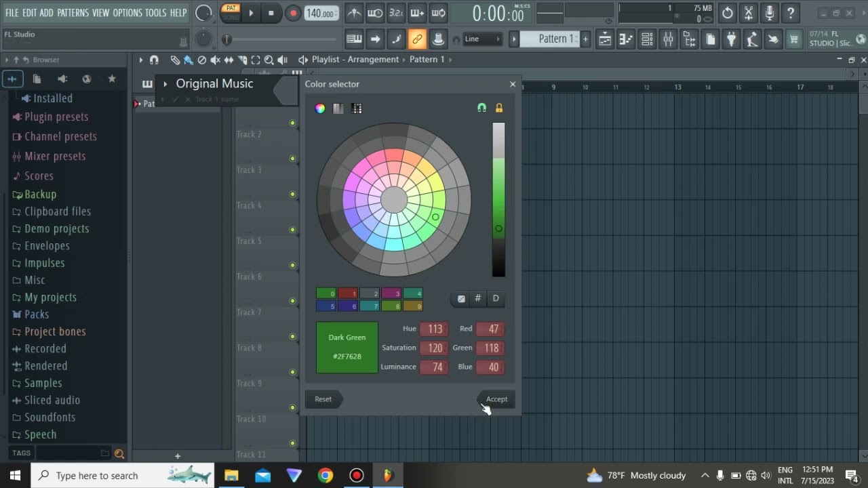This screenshot has height=488, width=868.
Task: Toggle PAT/SONG playback mode
Action: tap(231, 13)
